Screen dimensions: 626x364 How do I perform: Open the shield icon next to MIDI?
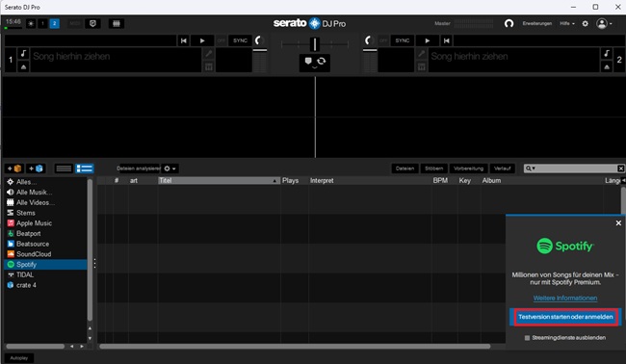click(93, 23)
